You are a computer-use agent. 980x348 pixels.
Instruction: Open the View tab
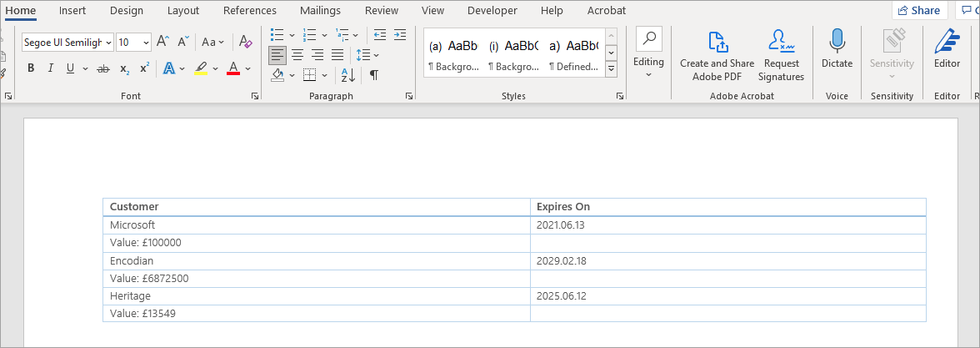(432, 11)
